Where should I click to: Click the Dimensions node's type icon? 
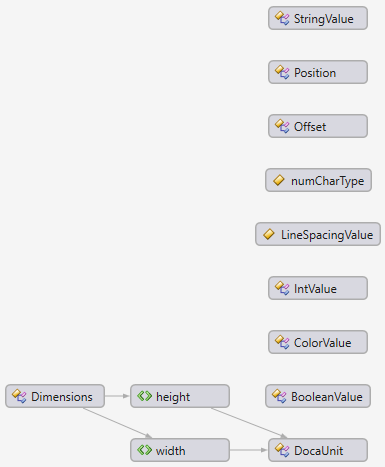[x=19, y=396]
